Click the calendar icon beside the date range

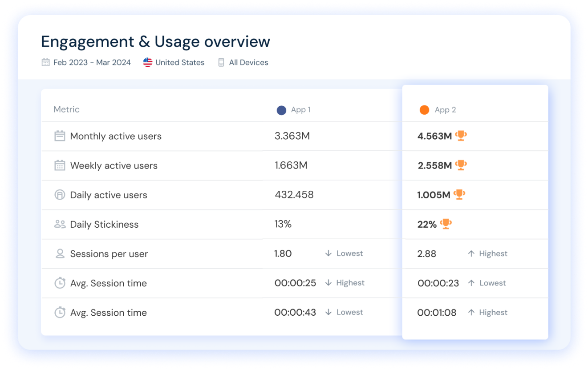[45, 63]
